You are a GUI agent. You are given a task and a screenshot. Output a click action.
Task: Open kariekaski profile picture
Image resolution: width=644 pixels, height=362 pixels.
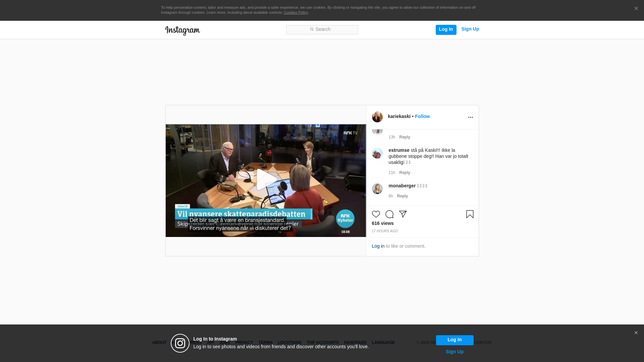coord(377,117)
